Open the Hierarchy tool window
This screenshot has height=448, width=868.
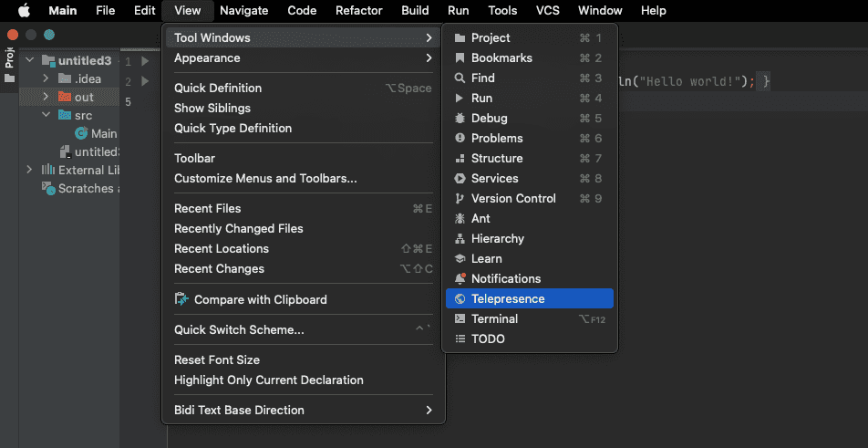pos(530,239)
